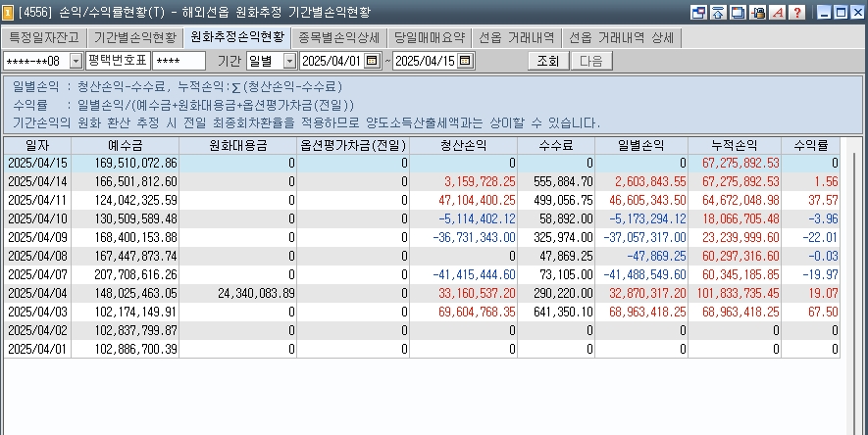Select the 2025/04/07 date cell
The height and width of the screenshot is (435, 868).
tap(37, 274)
